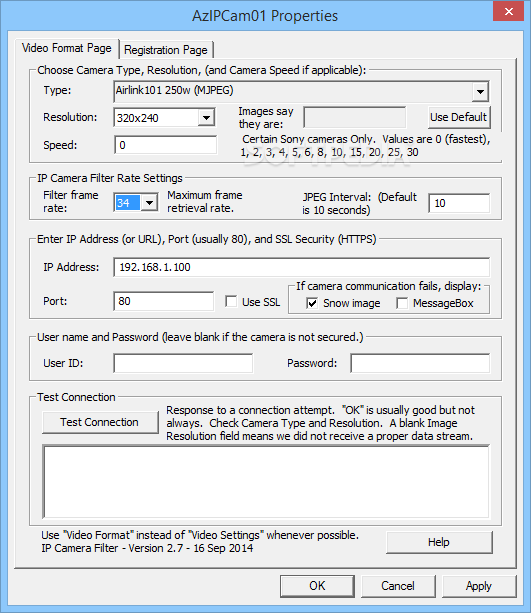
Task: Click the Speed input field
Action: [x=165, y=145]
